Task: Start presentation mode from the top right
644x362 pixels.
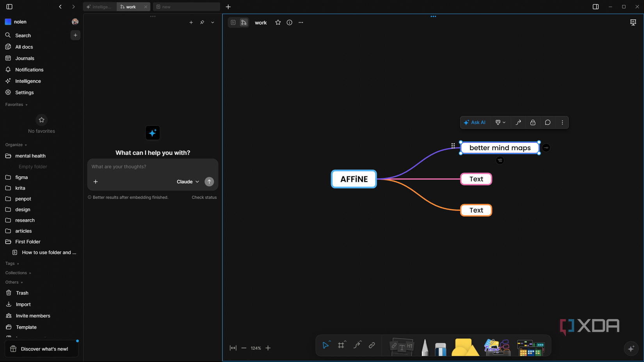Action: tap(633, 22)
